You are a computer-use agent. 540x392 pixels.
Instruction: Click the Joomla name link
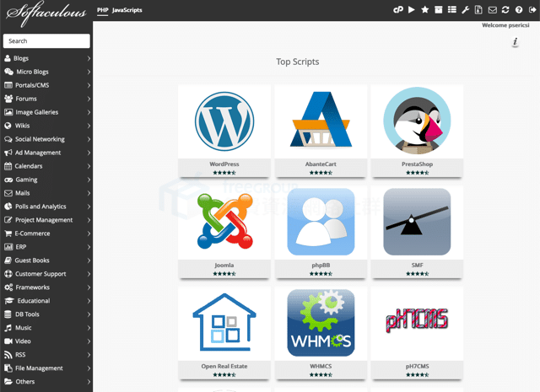(224, 266)
